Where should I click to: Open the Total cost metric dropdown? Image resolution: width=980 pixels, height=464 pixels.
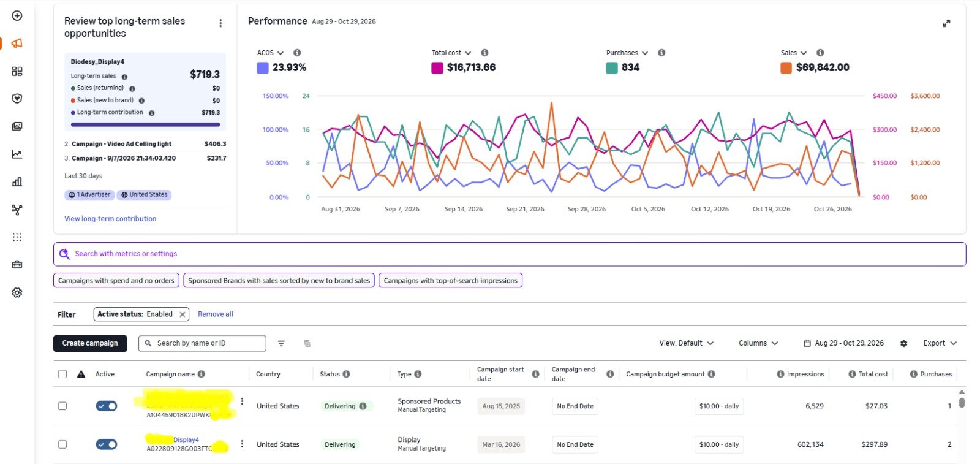pyautogui.click(x=451, y=53)
